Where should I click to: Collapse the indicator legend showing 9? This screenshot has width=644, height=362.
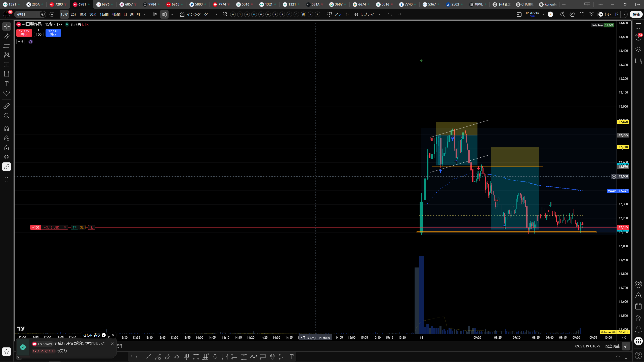tap(20, 41)
